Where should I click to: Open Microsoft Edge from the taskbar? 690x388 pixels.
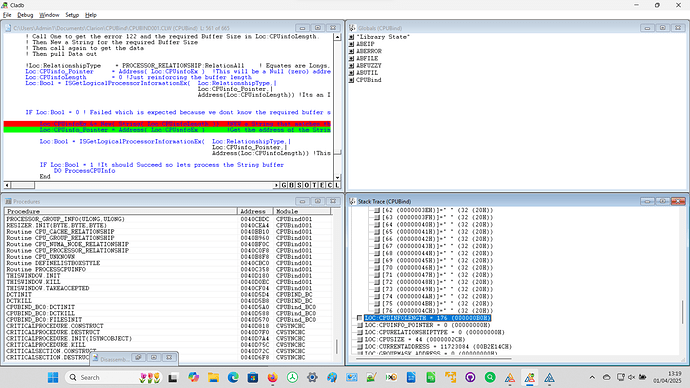click(233, 377)
